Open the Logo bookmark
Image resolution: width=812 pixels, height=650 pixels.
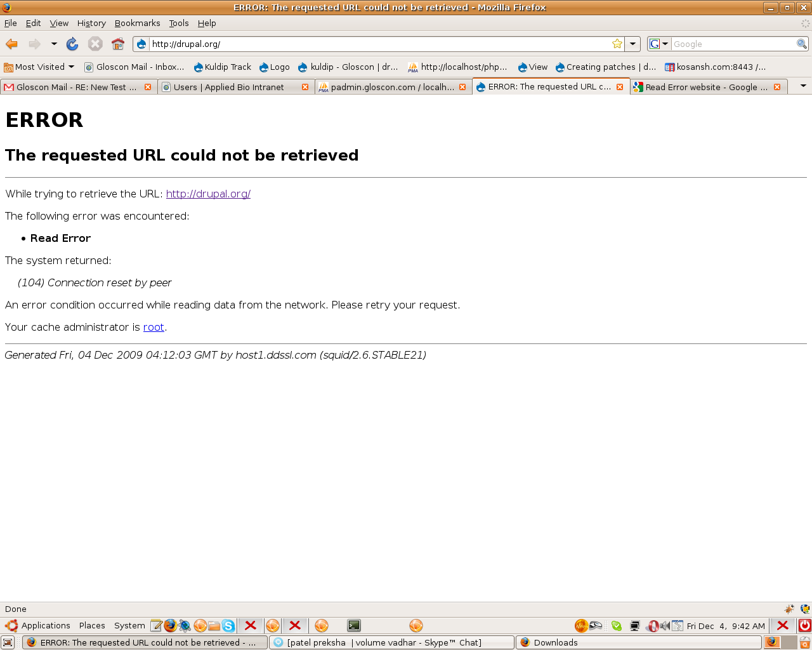point(274,67)
